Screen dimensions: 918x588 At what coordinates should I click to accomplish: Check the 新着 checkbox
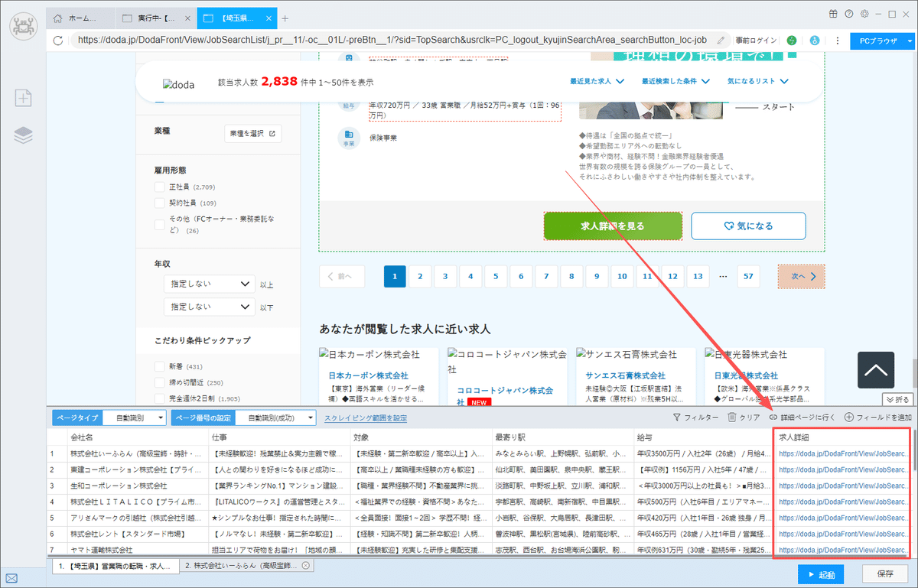pyautogui.click(x=159, y=366)
